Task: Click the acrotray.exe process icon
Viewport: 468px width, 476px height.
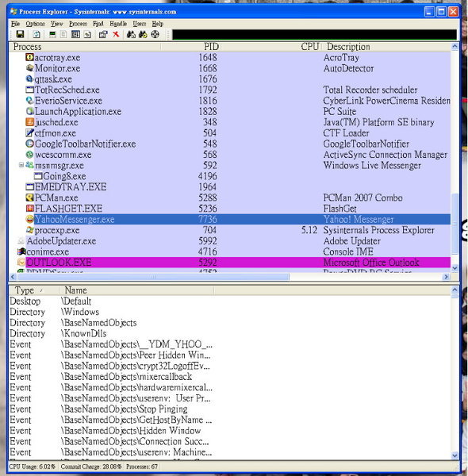Action: point(29,57)
